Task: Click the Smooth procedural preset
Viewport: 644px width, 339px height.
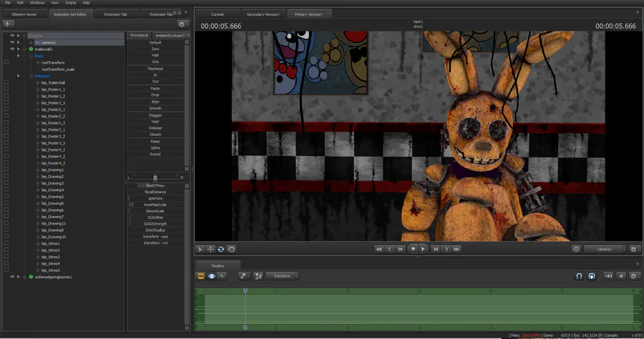Action: point(155,108)
